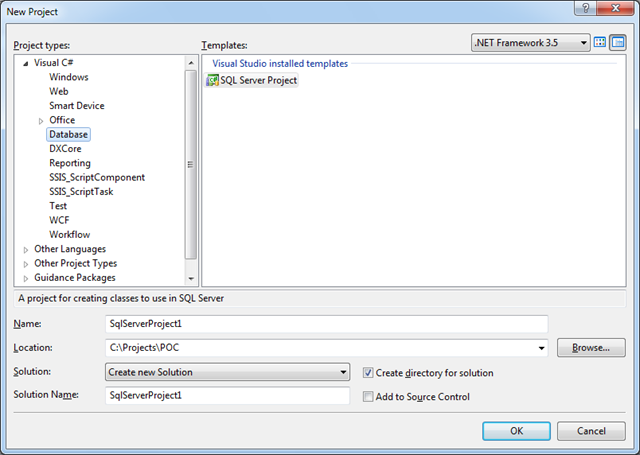Switch templates view to large icons
Screen dimensions: 640x455
click(600, 43)
